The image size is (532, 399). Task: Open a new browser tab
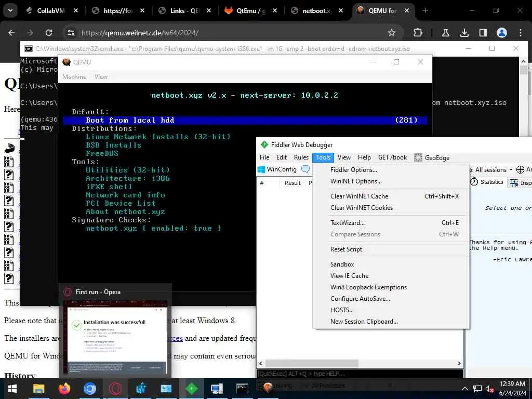click(425, 10)
